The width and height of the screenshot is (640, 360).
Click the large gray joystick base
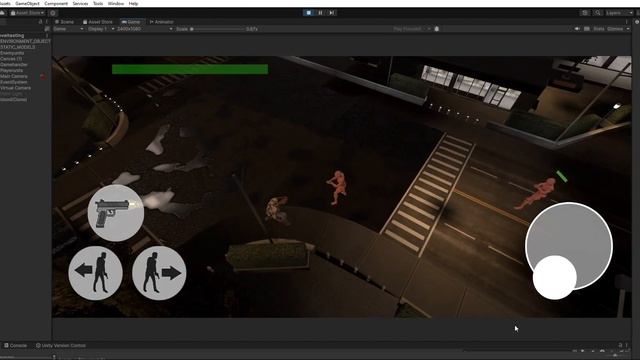coord(569,246)
